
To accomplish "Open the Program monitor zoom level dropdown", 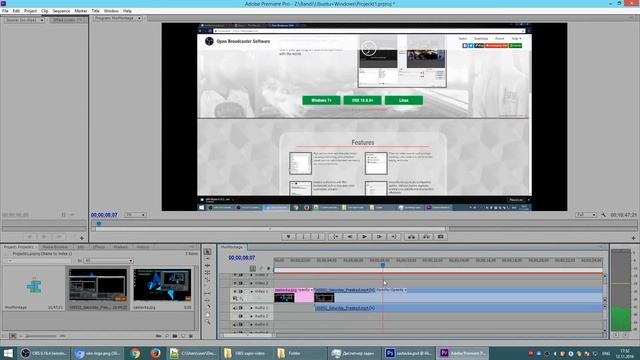I will point(136,215).
